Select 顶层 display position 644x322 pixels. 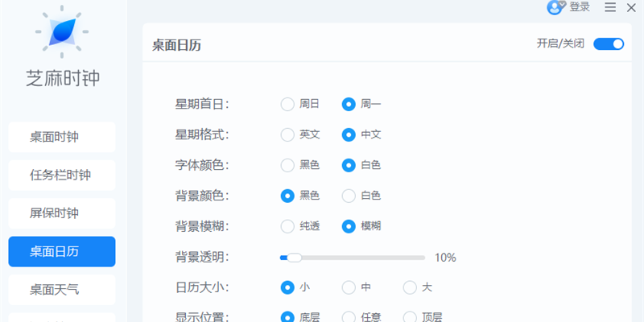(410, 317)
